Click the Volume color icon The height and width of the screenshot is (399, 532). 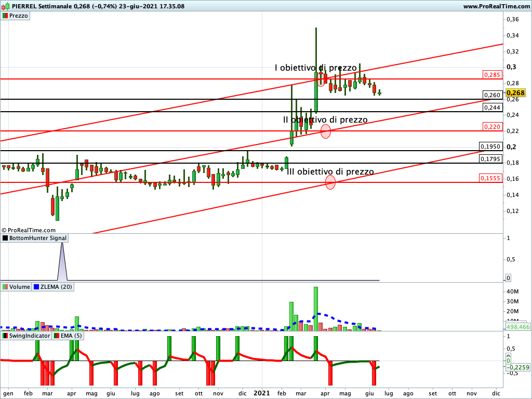5,287
